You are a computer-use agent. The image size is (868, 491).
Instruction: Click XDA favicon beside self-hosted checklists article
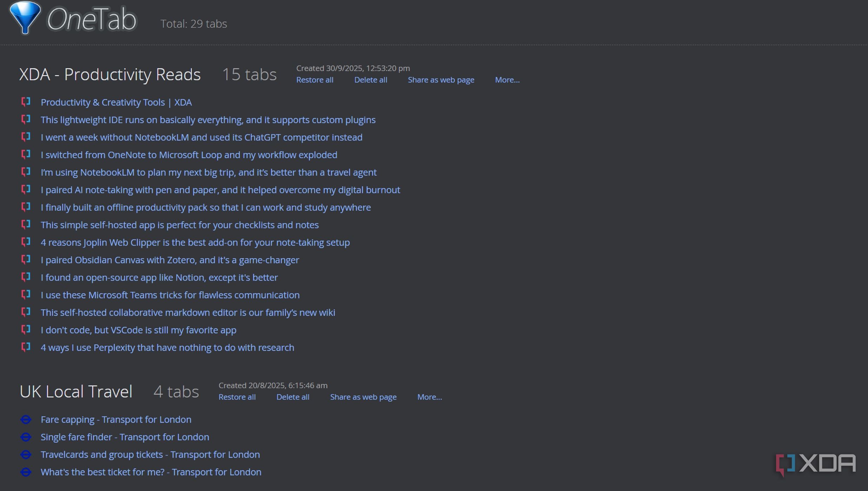pyautogui.click(x=26, y=224)
